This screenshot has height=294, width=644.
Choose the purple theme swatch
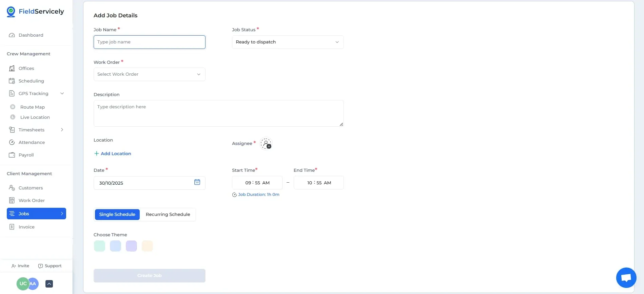(131, 246)
